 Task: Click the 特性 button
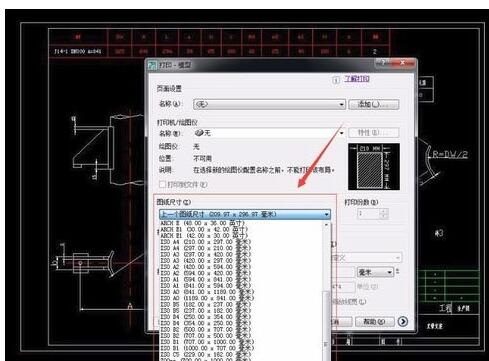tap(374, 133)
